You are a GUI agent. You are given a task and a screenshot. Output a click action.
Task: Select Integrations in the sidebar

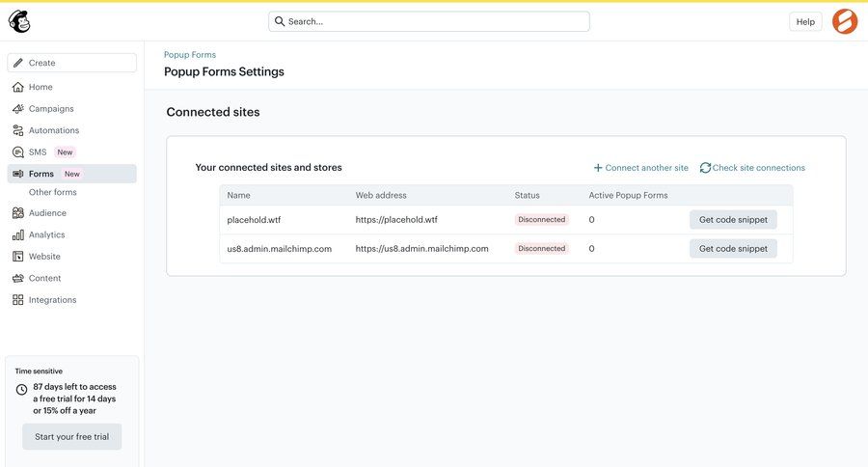pos(53,300)
